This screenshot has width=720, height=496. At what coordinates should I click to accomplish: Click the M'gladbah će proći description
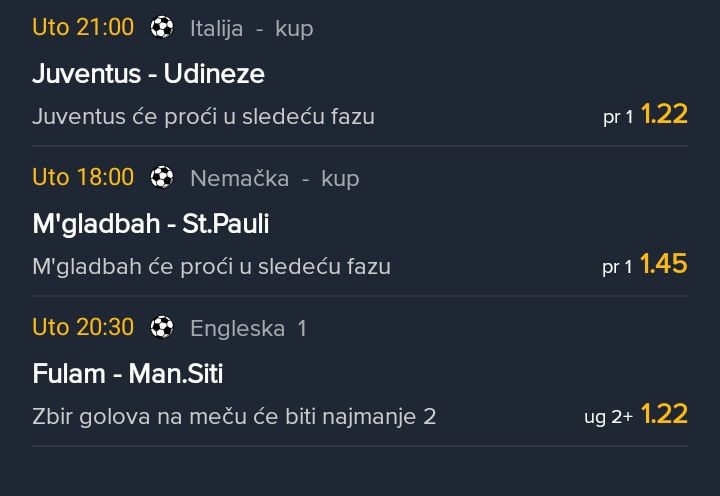tap(211, 266)
